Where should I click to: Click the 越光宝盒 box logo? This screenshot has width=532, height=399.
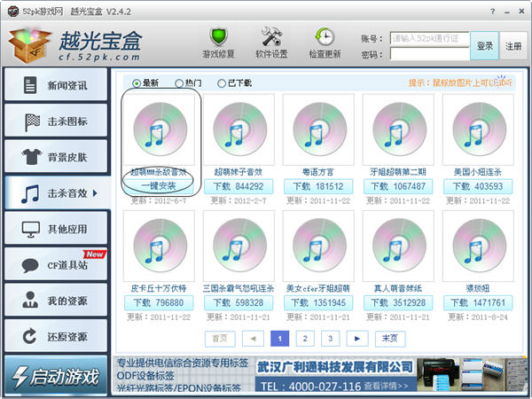(x=30, y=45)
